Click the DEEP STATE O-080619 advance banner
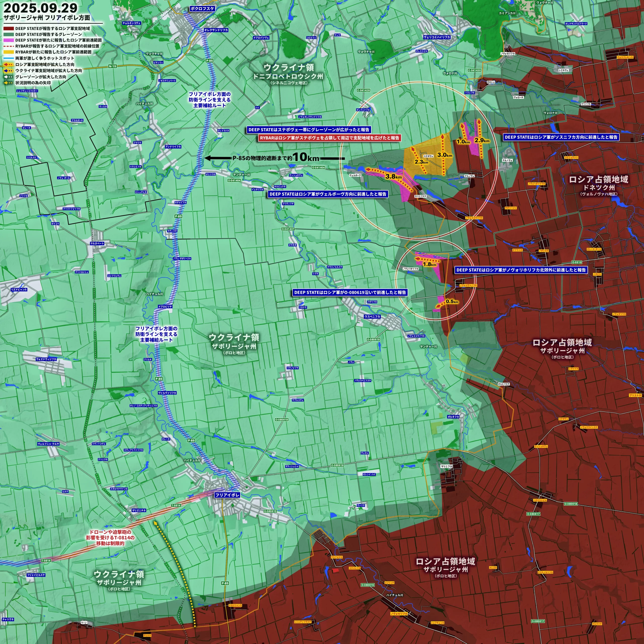 tap(350, 292)
